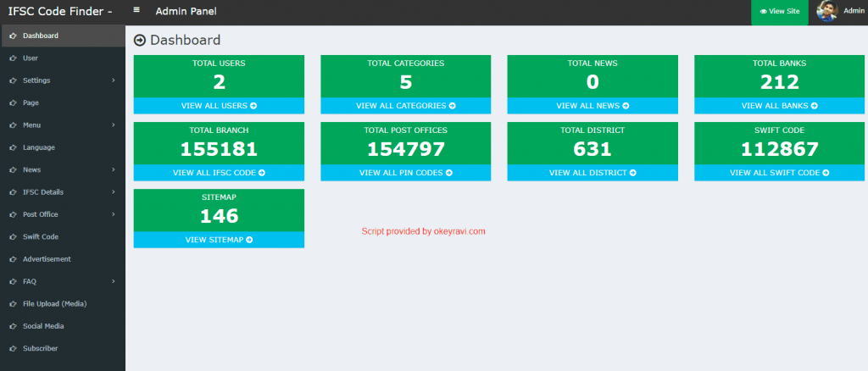Click the hand icon next to Advertisement

[x=13, y=259]
